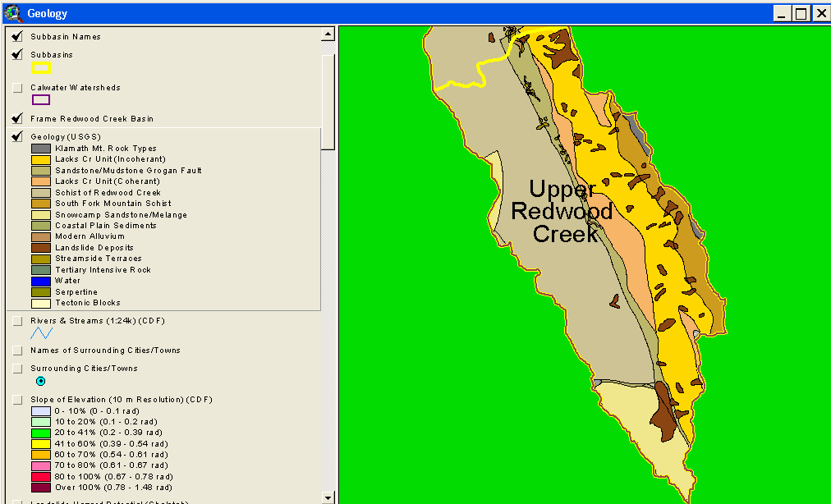Click the 0 - 10% slope swatch
The width and height of the screenshot is (831, 504).
click(x=41, y=410)
